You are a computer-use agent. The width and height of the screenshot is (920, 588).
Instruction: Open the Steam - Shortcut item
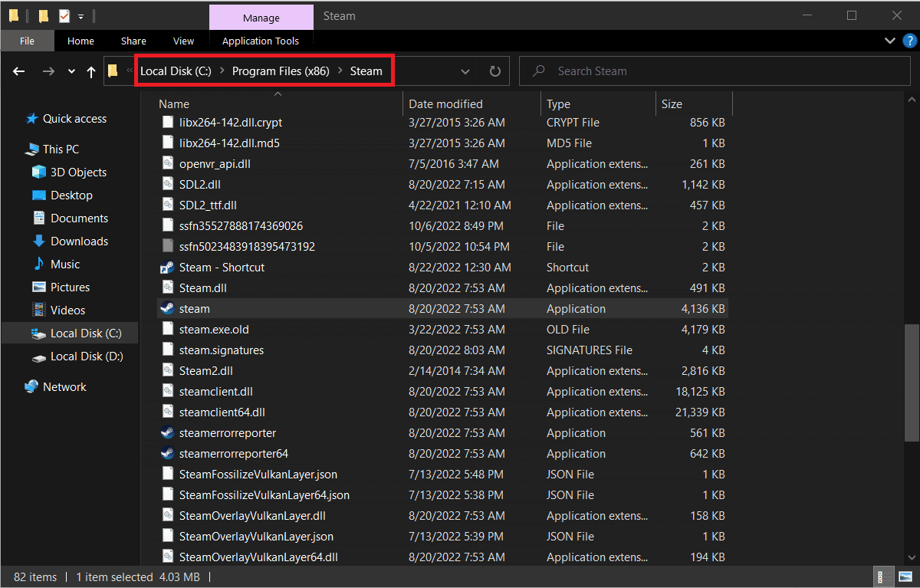[x=222, y=267]
